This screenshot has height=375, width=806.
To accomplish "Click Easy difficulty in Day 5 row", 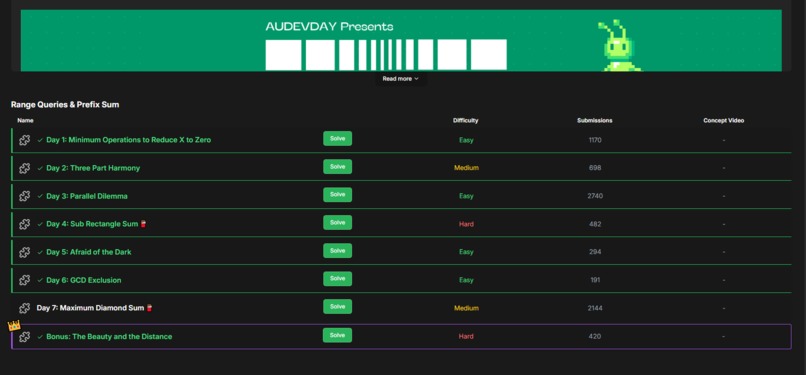I will point(466,252).
